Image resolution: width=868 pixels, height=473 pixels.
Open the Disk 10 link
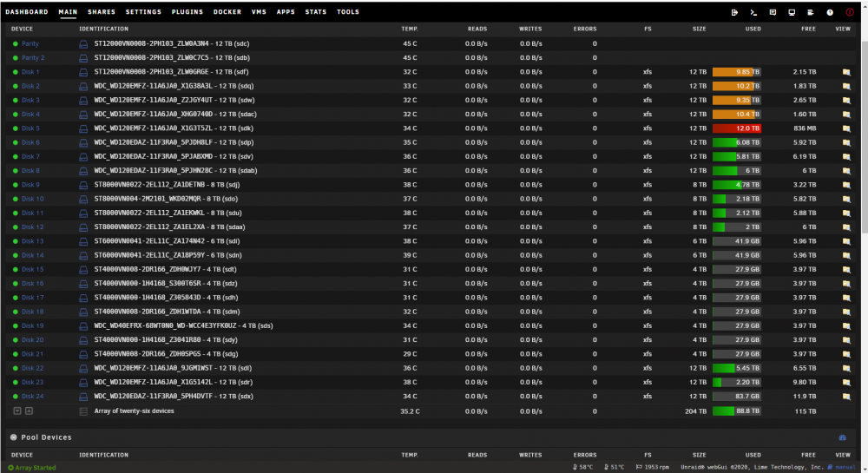tap(33, 199)
